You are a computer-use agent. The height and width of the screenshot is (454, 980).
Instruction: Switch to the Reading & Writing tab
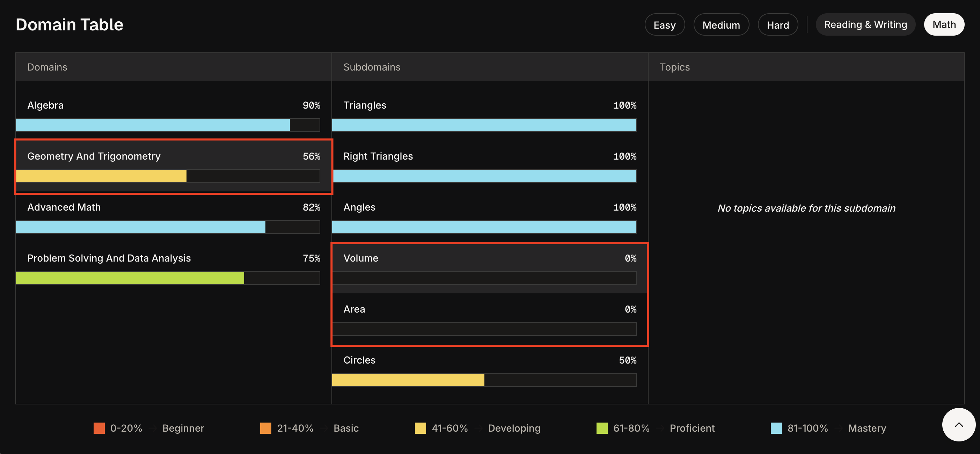click(865, 25)
